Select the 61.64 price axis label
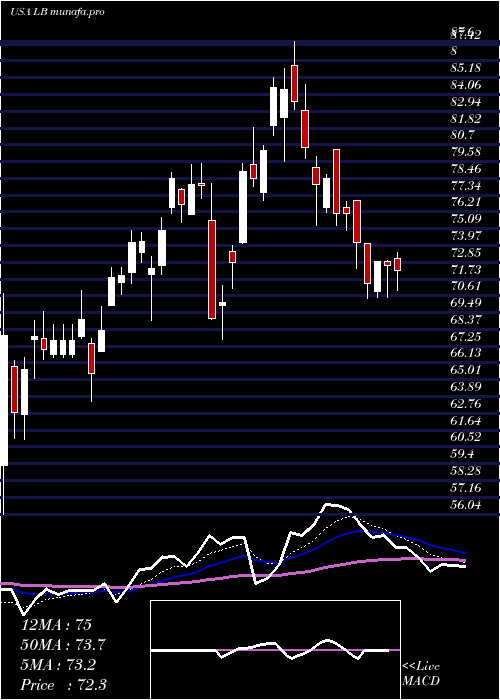Screen dimensions: 500x700 pyautogui.click(x=466, y=420)
